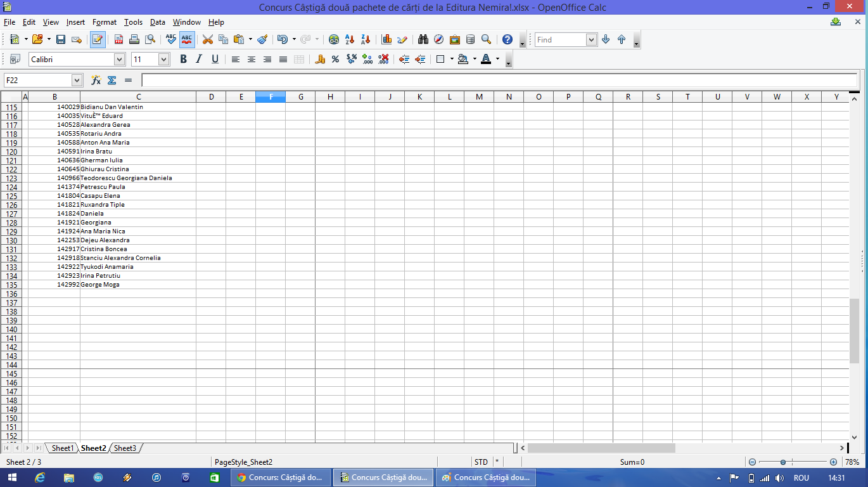868x487 pixels.
Task: Toggle AutoSpellcheck on or off
Action: point(187,39)
